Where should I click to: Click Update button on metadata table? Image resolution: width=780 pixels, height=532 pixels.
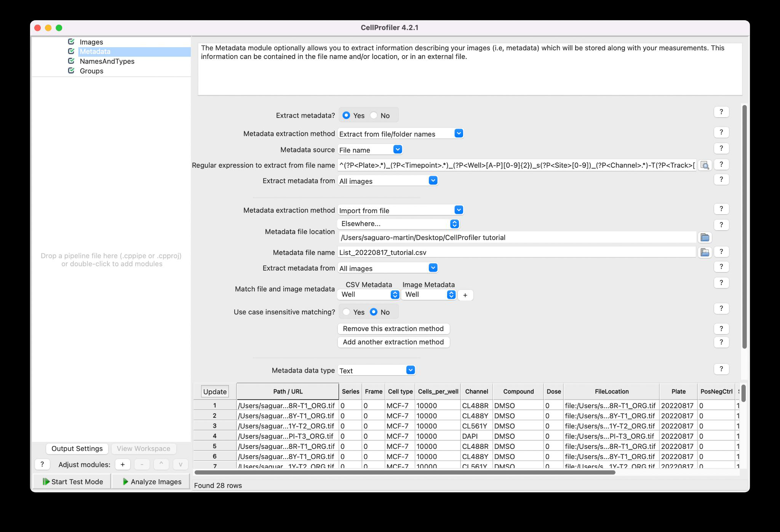(x=215, y=392)
